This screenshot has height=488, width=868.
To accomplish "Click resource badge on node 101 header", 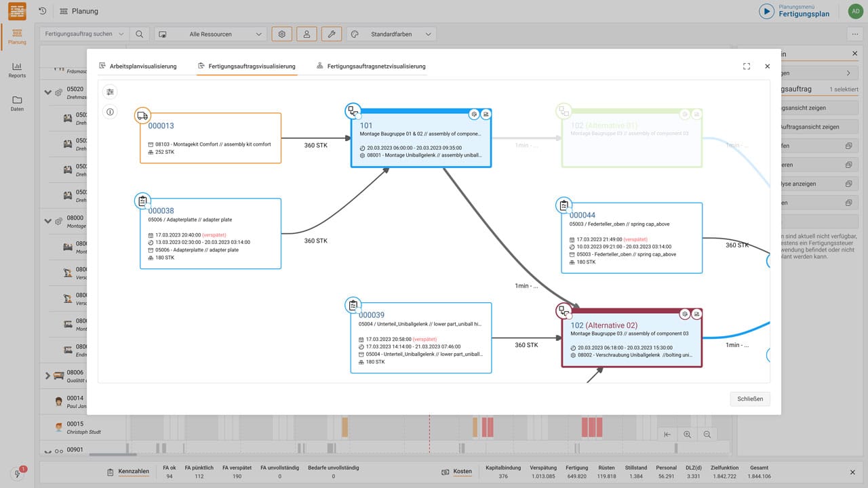I will pyautogui.click(x=486, y=115).
